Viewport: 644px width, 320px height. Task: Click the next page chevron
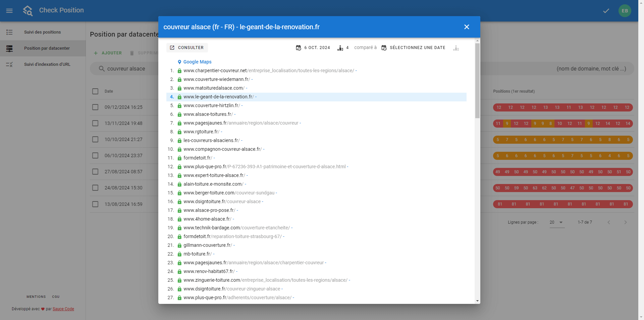click(x=625, y=222)
